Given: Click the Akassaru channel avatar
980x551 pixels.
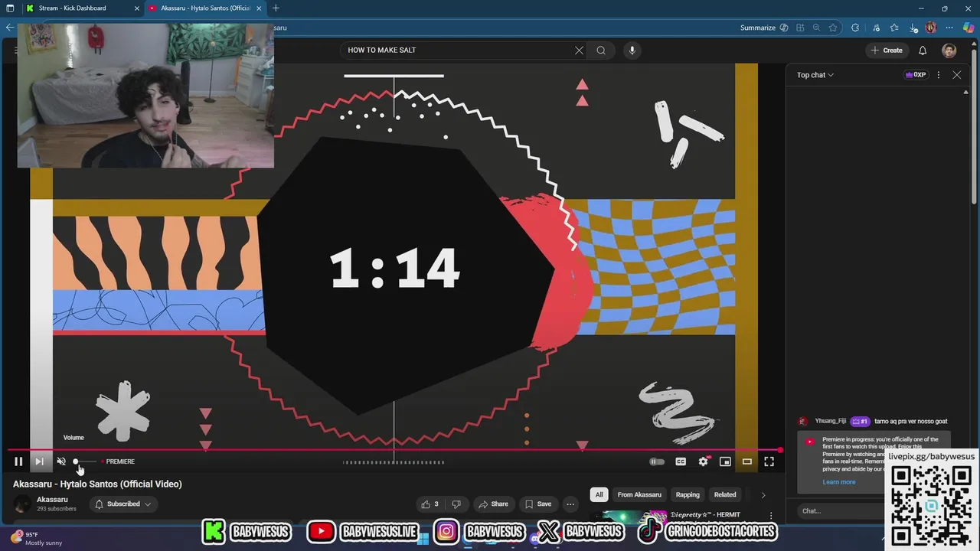Looking at the screenshot, I should click(23, 504).
